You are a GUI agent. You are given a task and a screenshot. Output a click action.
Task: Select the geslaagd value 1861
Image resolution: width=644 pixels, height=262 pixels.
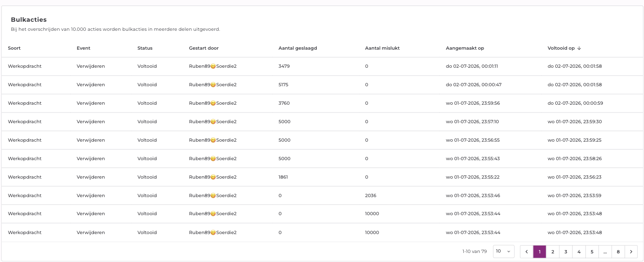coord(283,177)
